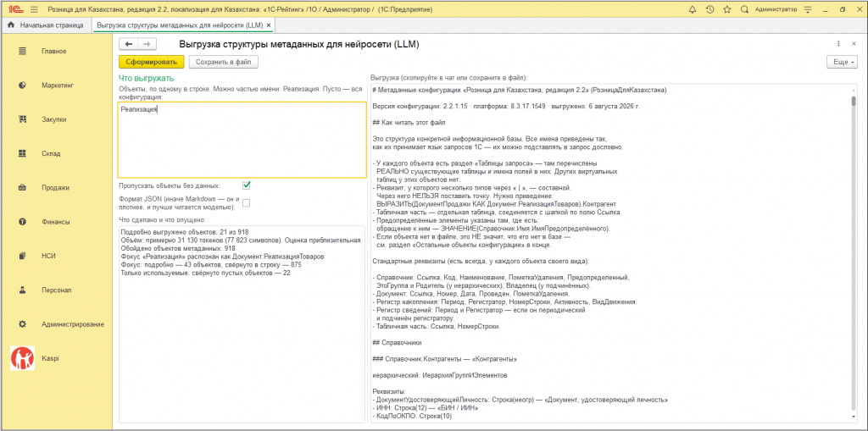Close form with the X icon
The image size is (868, 431).
(x=853, y=44)
